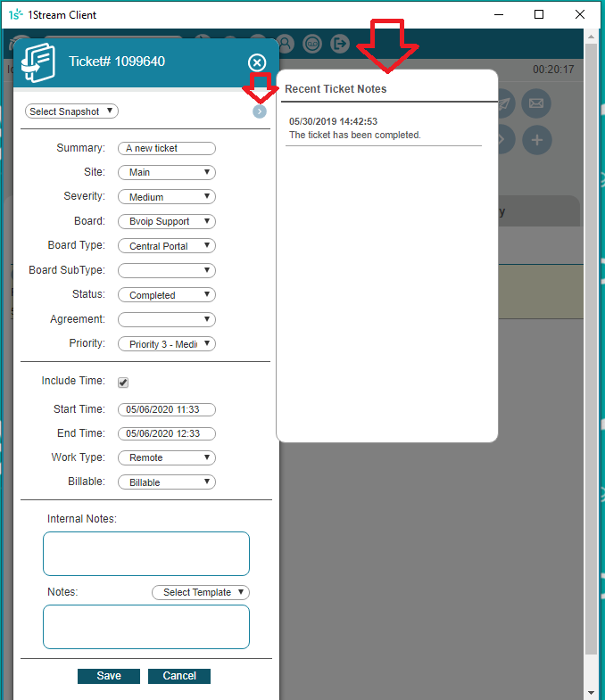Expand the empty Agreement dropdown

(167, 319)
